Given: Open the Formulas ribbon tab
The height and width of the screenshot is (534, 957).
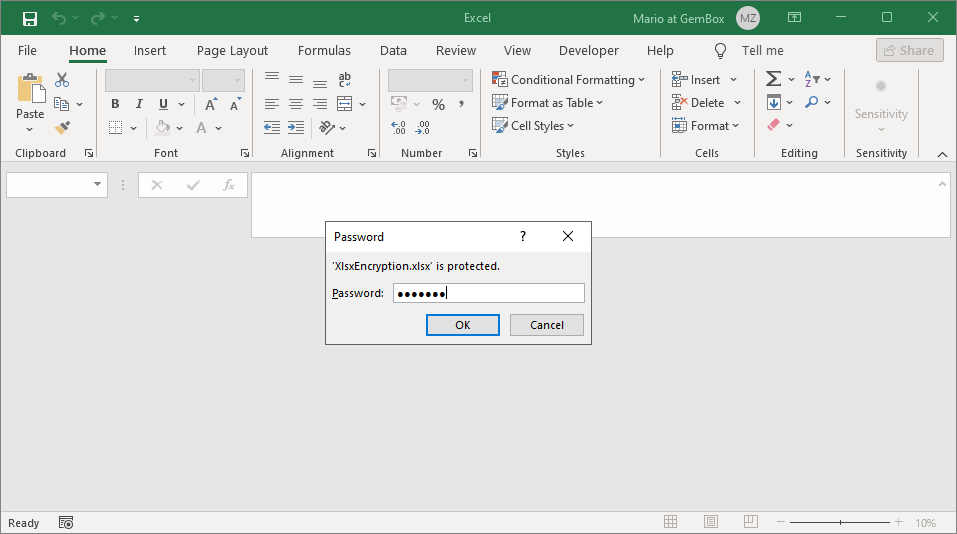Looking at the screenshot, I should tap(324, 50).
